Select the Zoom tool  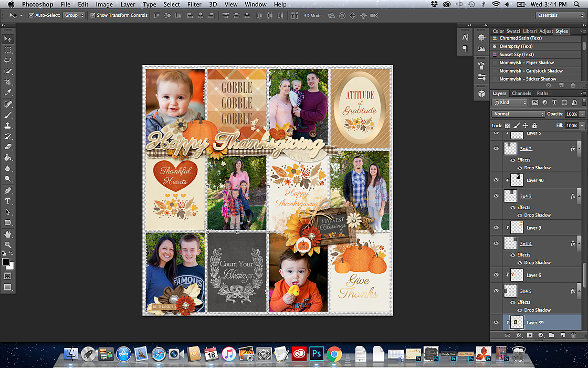click(x=7, y=244)
